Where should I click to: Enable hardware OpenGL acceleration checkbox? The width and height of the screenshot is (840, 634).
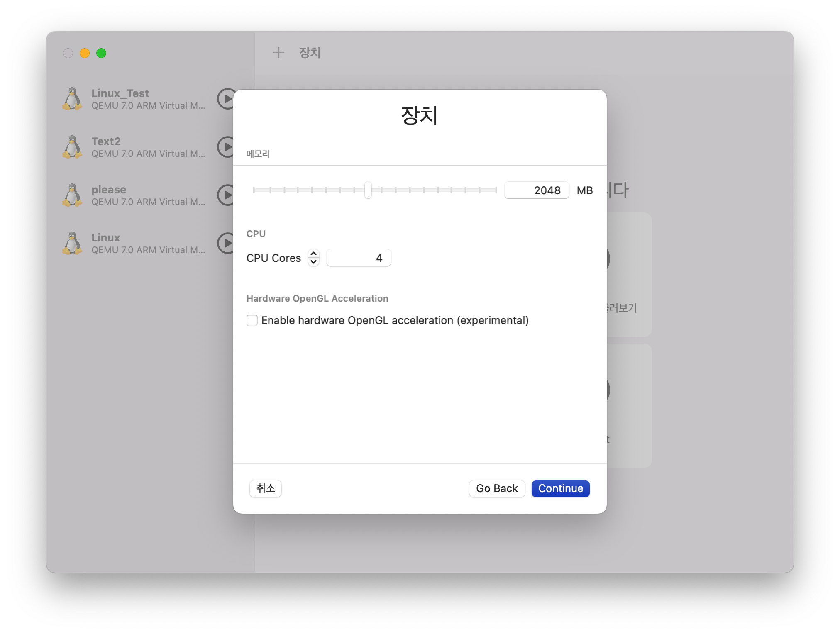click(252, 320)
